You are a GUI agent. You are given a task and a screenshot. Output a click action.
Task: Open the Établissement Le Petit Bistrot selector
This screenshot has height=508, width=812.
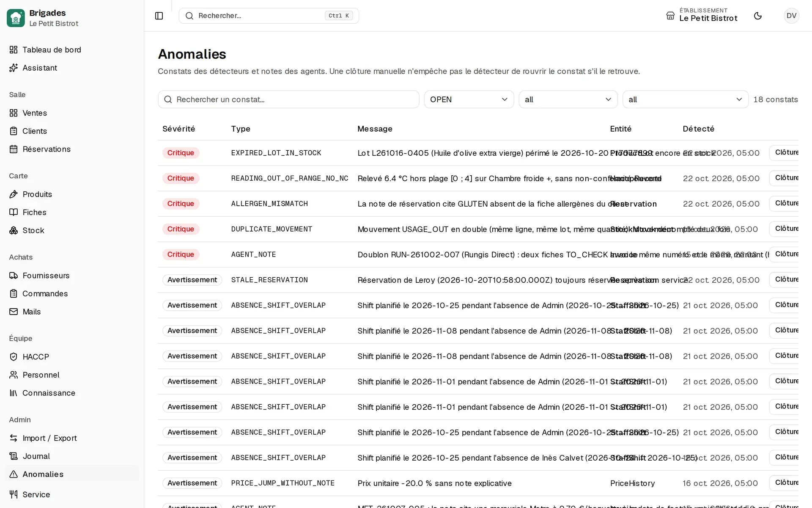702,16
